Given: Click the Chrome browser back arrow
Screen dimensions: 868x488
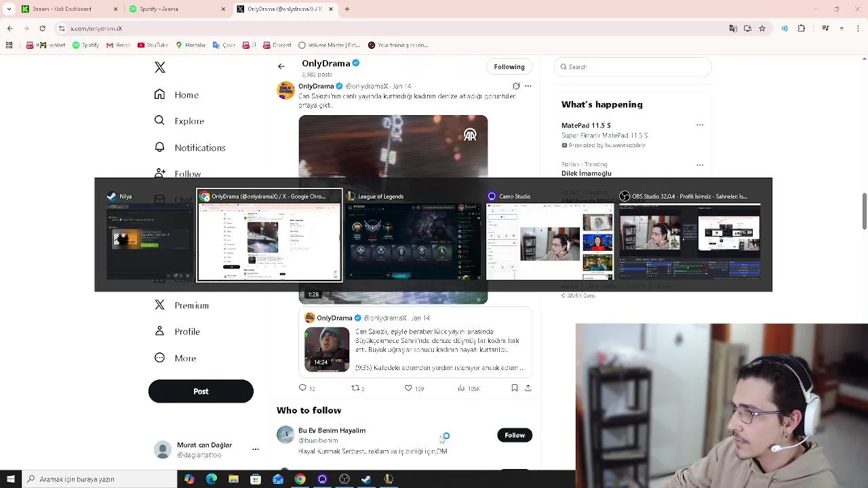Looking at the screenshot, I should coord(9,28).
